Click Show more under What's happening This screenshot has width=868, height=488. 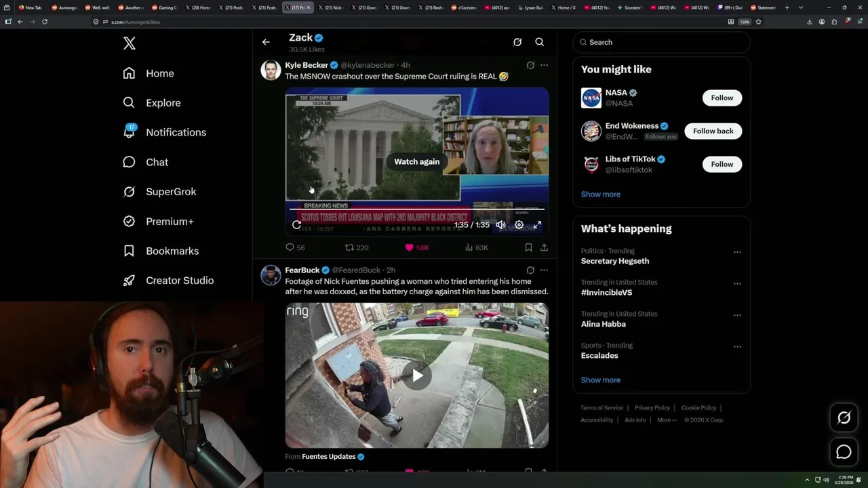(601, 380)
